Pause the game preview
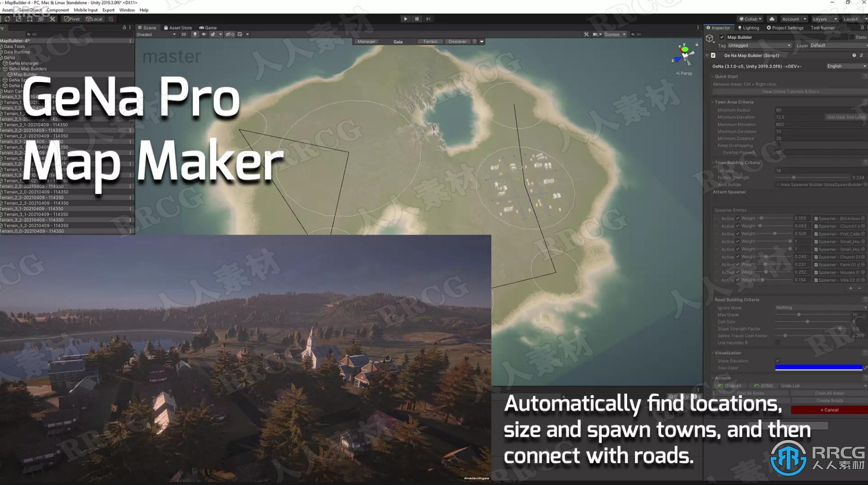Viewport: 868px width, 485px height. click(x=417, y=19)
